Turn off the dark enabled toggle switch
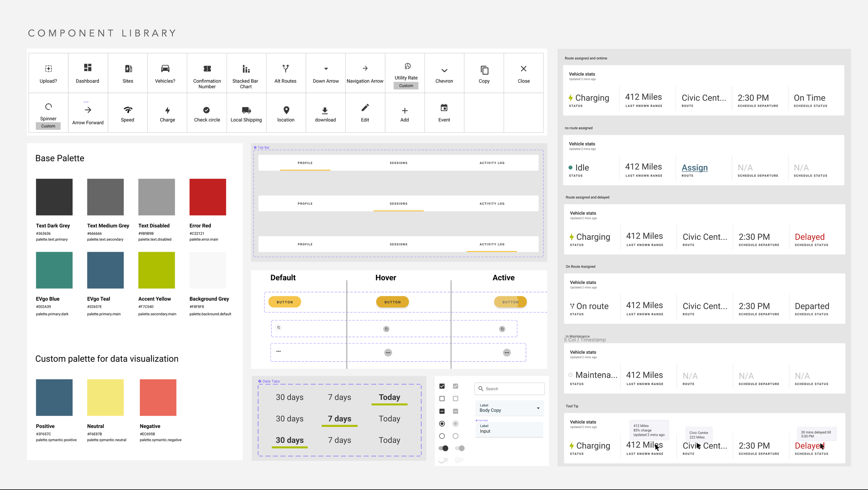Image resolution: width=868 pixels, height=490 pixels. (444, 448)
